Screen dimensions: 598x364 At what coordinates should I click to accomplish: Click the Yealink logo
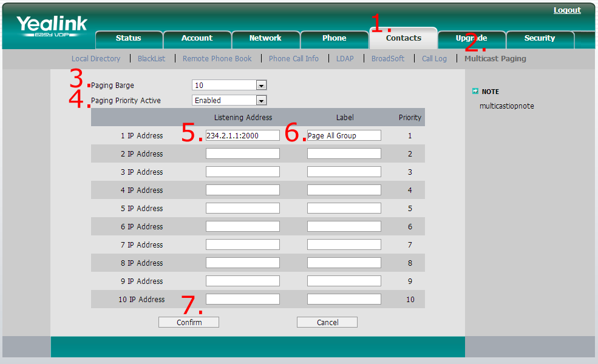(x=52, y=26)
